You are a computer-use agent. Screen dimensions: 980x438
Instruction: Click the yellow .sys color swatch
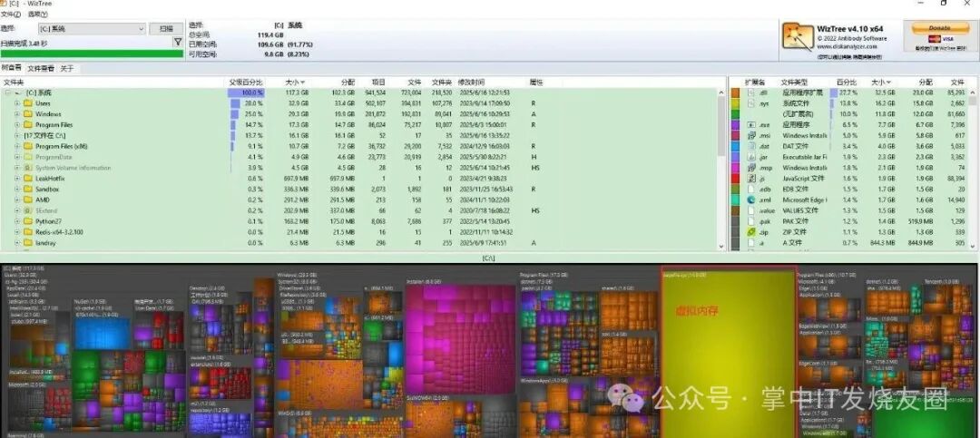pyautogui.click(x=736, y=103)
